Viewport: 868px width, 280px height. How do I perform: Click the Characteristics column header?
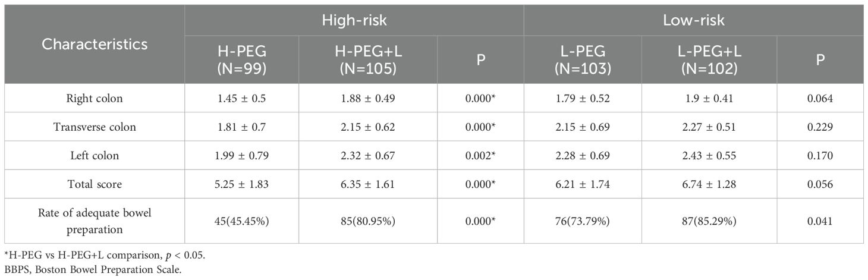point(94,44)
